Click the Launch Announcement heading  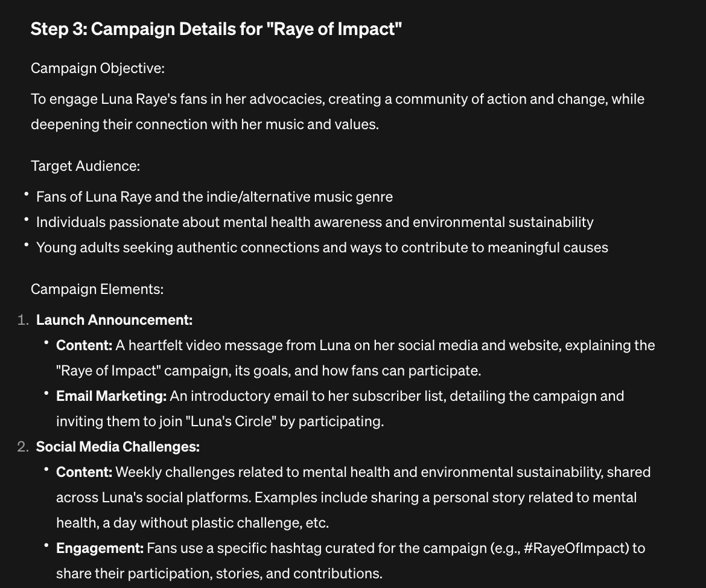pyautogui.click(x=115, y=320)
